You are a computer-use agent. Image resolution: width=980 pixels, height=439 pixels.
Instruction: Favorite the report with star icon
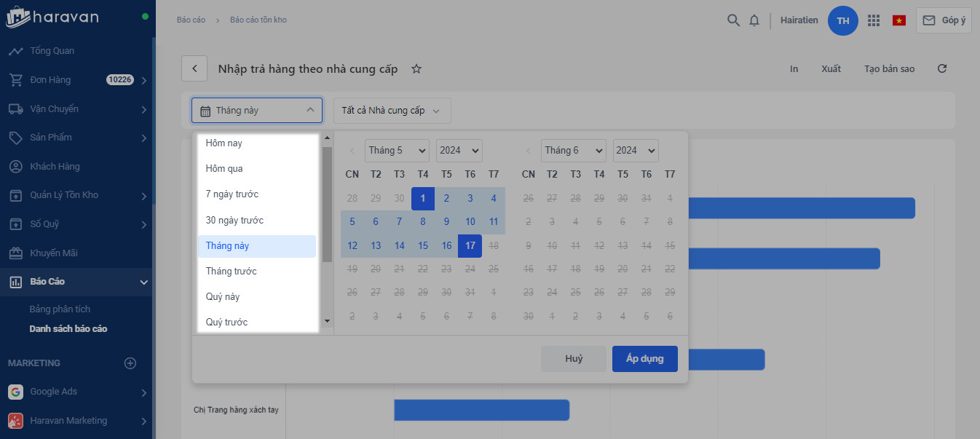(x=416, y=69)
